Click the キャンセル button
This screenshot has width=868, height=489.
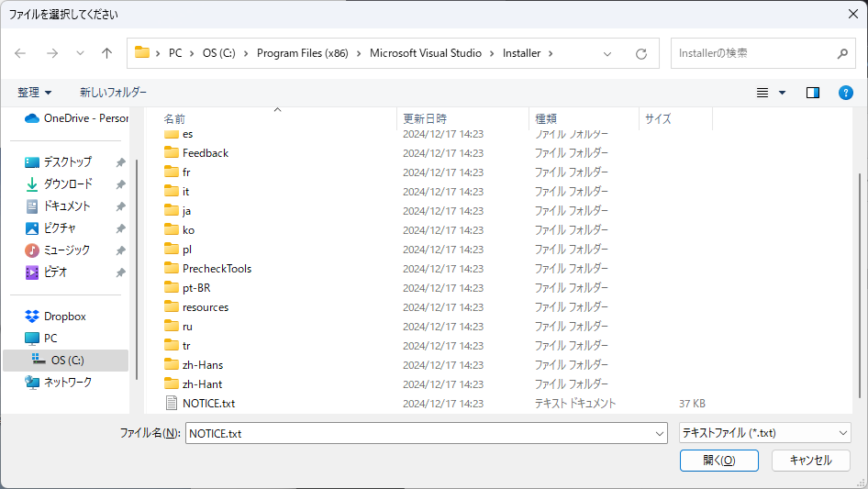click(810, 461)
